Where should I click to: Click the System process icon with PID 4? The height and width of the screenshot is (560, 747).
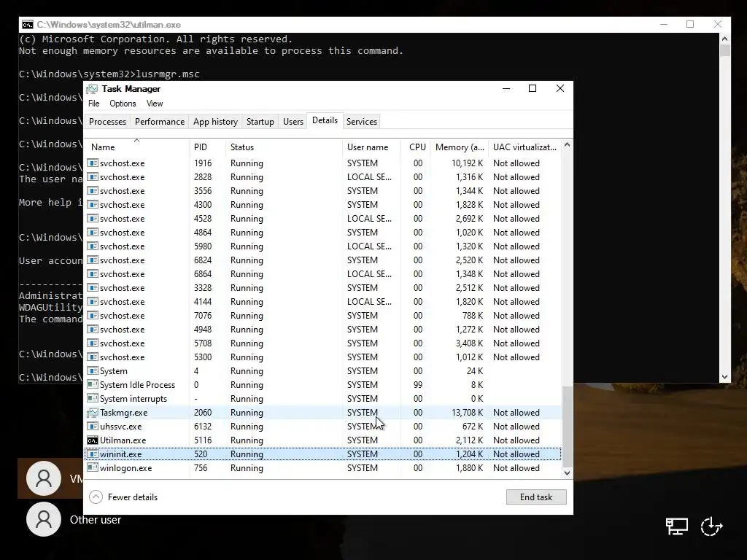coord(93,371)
